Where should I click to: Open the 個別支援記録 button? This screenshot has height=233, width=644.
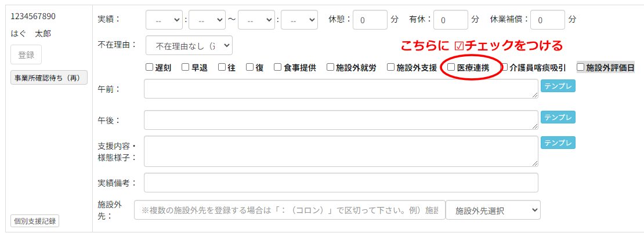35,221
